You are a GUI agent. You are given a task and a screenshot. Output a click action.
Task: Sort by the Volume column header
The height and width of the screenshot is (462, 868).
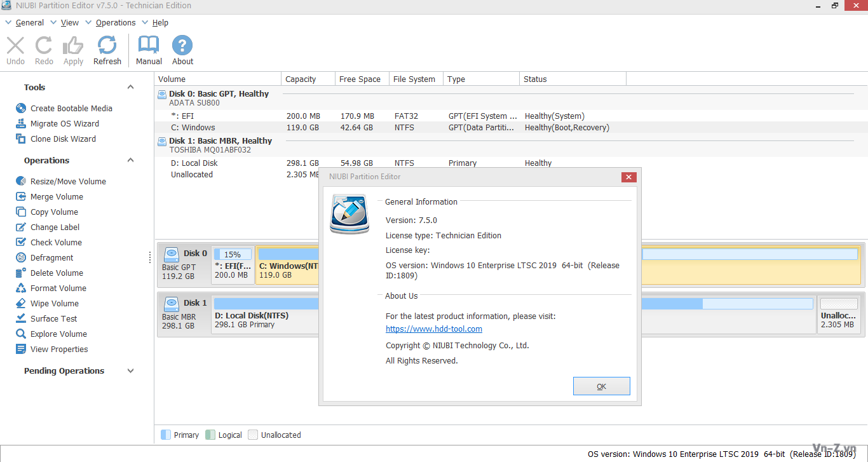tap(218, 79)
